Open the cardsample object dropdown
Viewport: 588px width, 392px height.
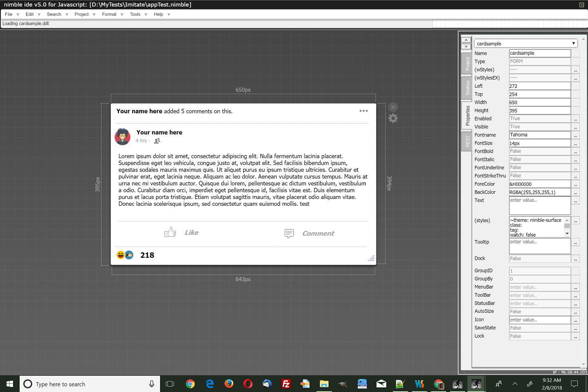tap(526, 43)
